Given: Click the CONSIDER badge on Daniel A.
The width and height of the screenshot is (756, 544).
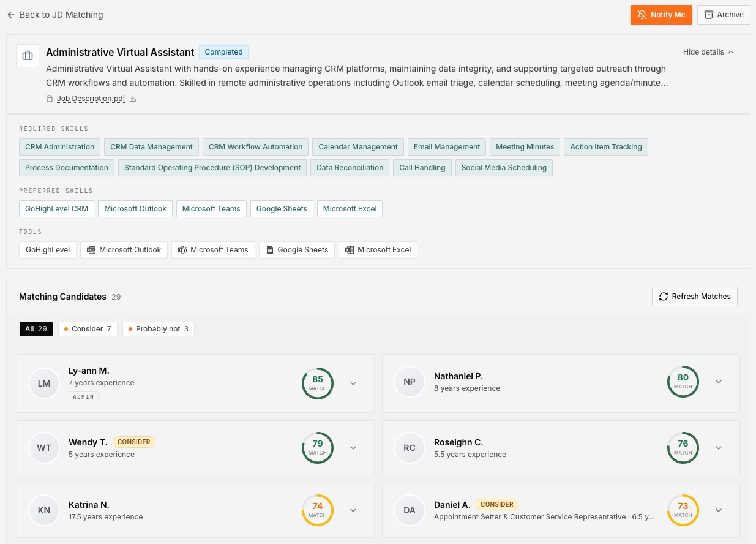Looking at the screenshot, I should pos(497,504).
